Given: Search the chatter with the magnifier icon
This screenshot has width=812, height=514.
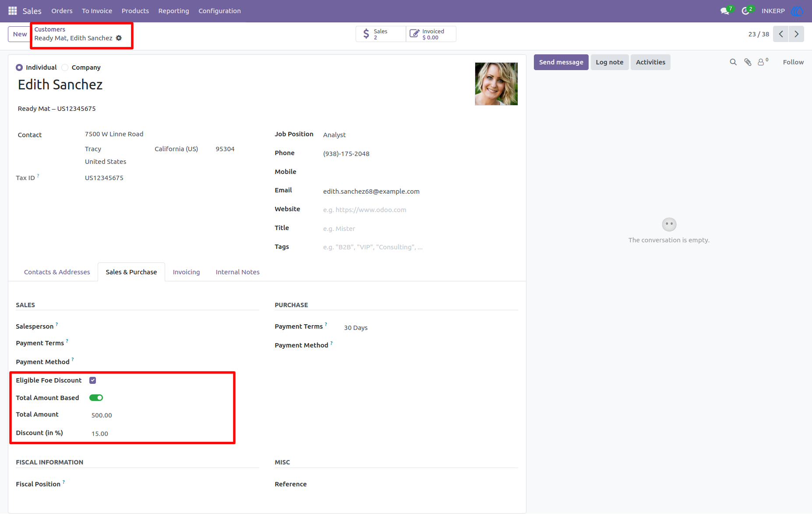Looking at the screenshot, I should [733, 62].
